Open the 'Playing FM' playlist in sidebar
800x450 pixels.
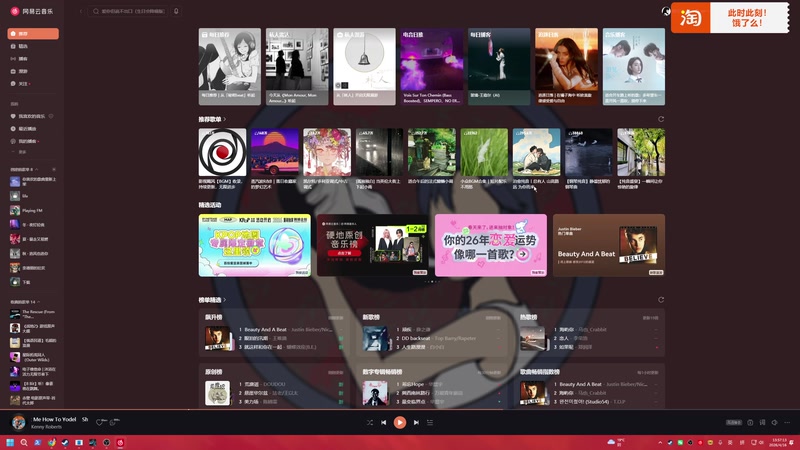(x=33, y=210)
